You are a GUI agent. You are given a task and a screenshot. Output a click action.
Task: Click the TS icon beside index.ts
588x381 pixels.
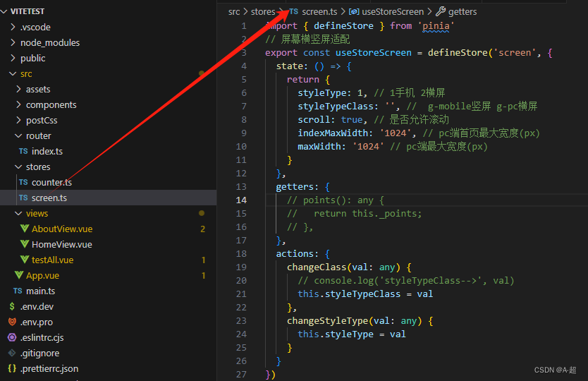tap(23, 151)
